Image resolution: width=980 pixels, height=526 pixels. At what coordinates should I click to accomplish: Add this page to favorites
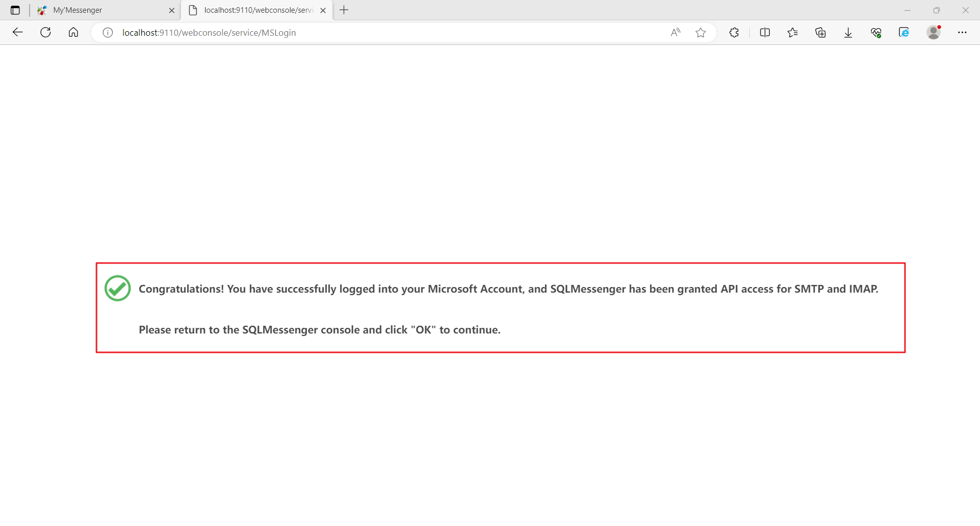click(701, 33)
